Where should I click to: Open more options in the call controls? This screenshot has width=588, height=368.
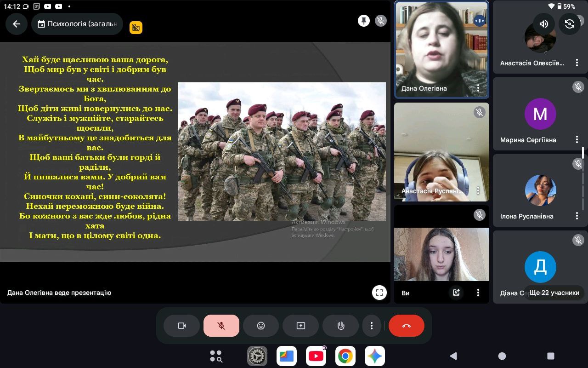372,326
